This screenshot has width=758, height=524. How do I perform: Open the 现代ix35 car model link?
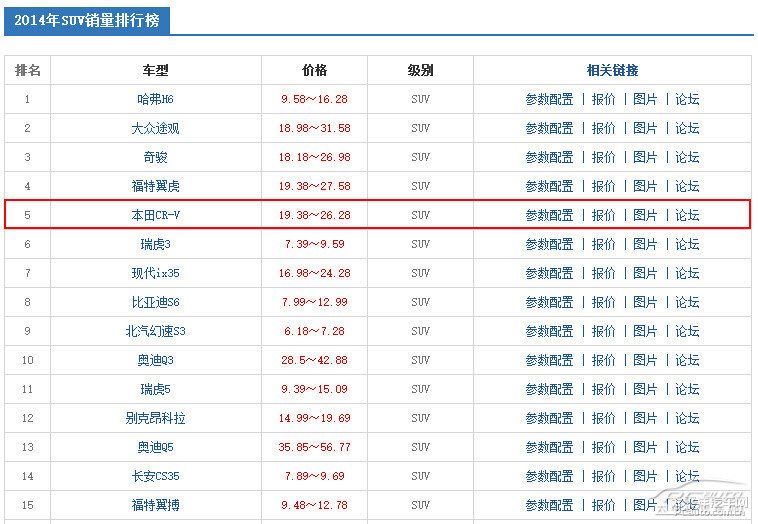click(x=155, y=273)
